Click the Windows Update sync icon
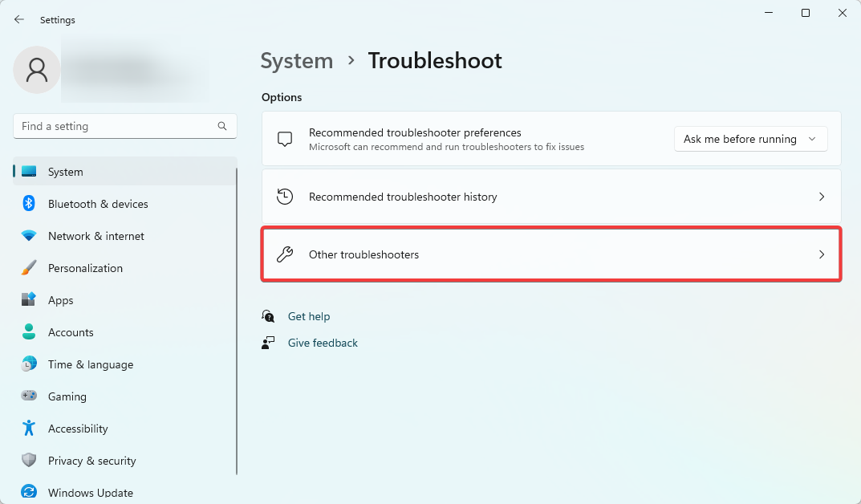861x504 pixels. pyautogui.click(x=29, y=492)
